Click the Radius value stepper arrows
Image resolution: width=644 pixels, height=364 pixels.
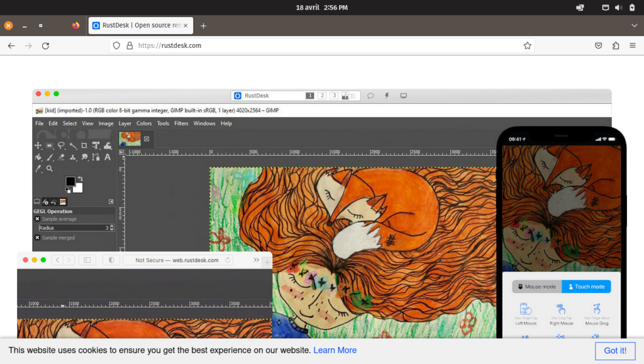[112, 228]
